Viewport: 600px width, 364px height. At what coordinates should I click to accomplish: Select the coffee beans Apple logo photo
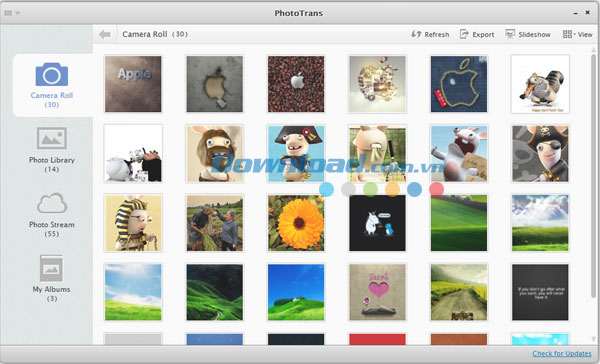coord(296,84)
